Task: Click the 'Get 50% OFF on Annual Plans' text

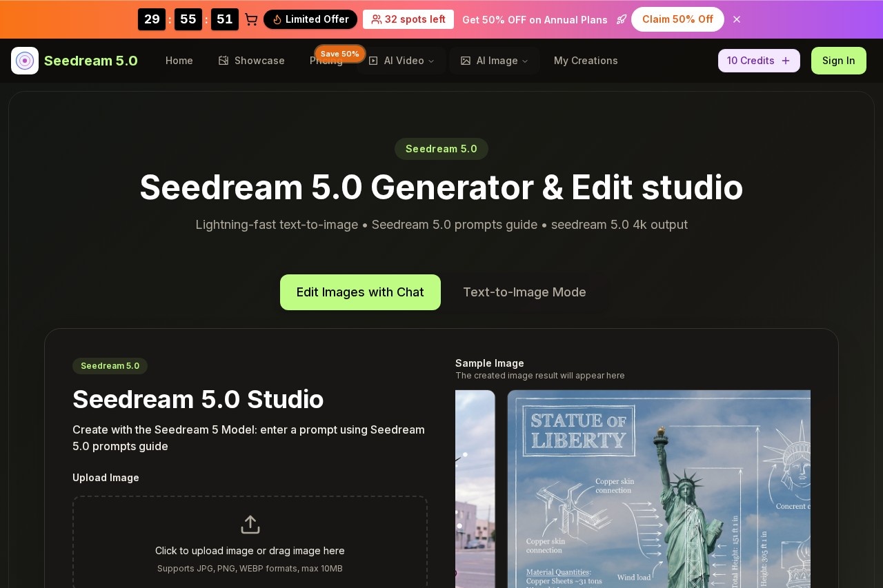Action: tap(535, 20)
